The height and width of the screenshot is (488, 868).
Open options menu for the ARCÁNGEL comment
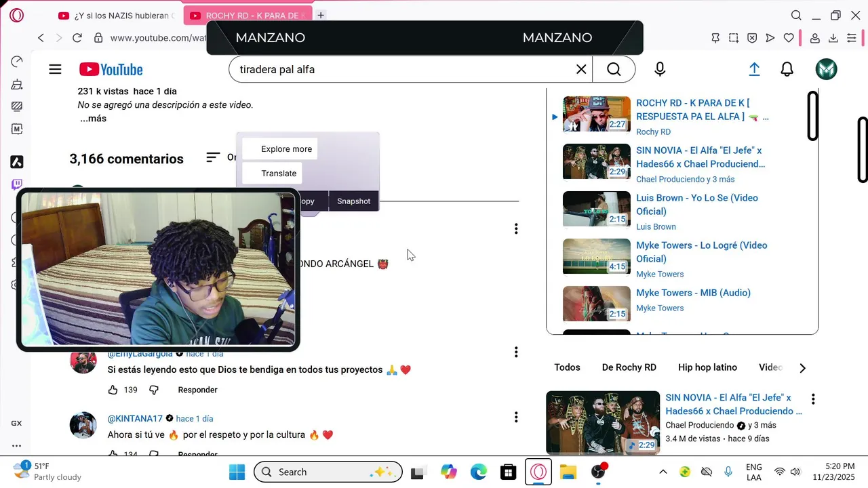pos(516,229)
